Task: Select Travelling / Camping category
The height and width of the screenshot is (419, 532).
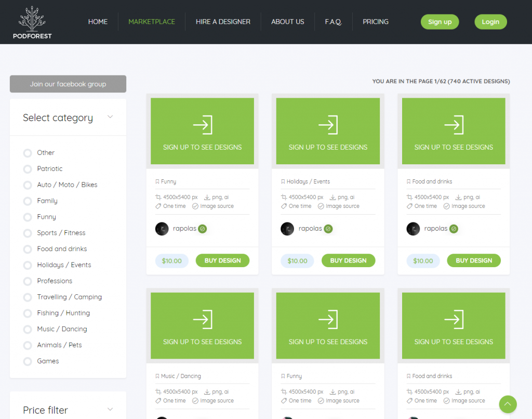Action: (x=28, y=297)
